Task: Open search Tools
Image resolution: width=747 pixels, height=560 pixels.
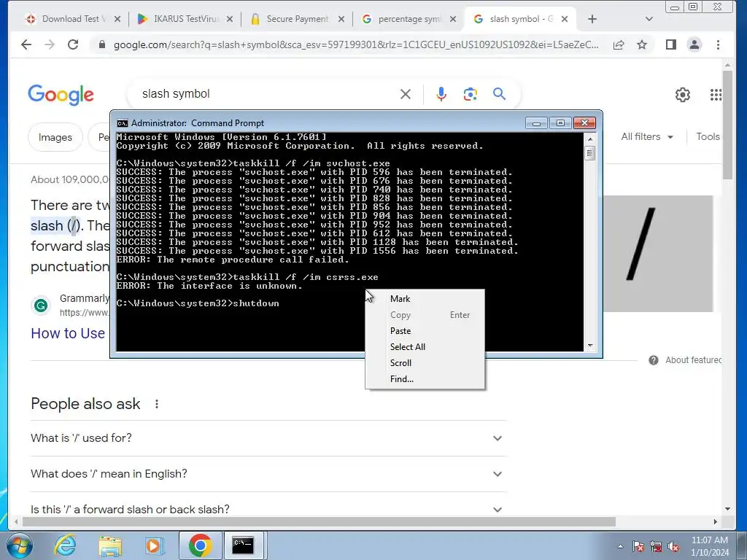Action: 708,136
